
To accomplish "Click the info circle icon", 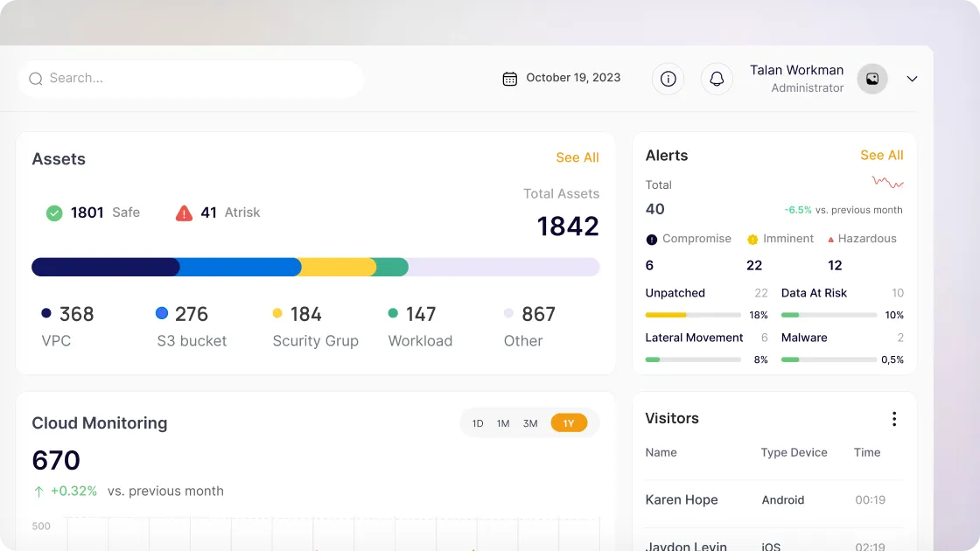I will pos(668,79).
